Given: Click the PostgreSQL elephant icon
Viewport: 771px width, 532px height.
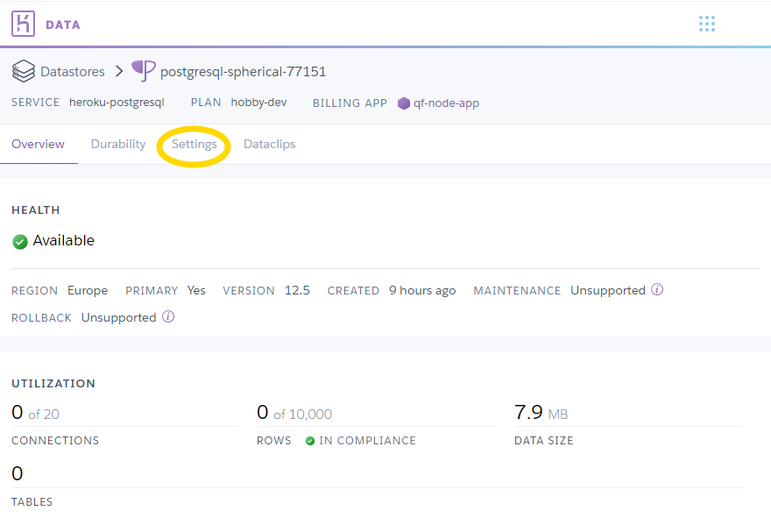Looking at the screenshot, I should click(x=144, y=71).
